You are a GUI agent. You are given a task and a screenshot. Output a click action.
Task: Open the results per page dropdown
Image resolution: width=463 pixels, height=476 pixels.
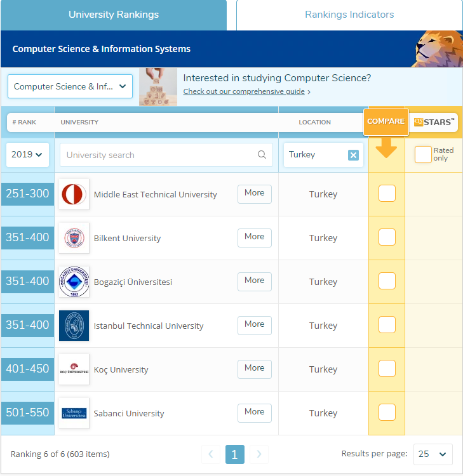433,454
